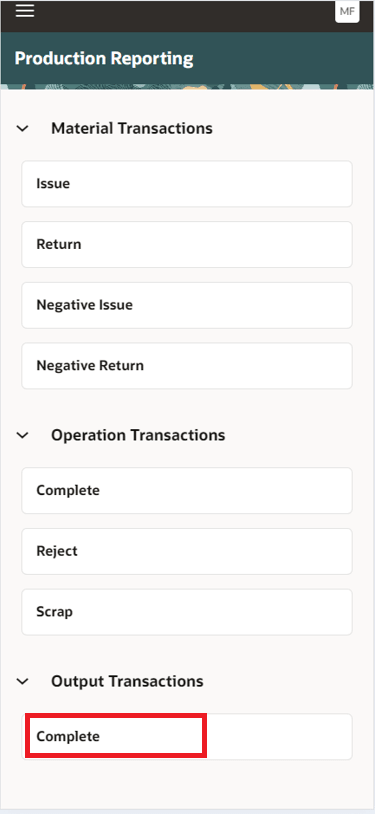Open the MF user profile avatar
375x814 pixels.
coord(347,11)
